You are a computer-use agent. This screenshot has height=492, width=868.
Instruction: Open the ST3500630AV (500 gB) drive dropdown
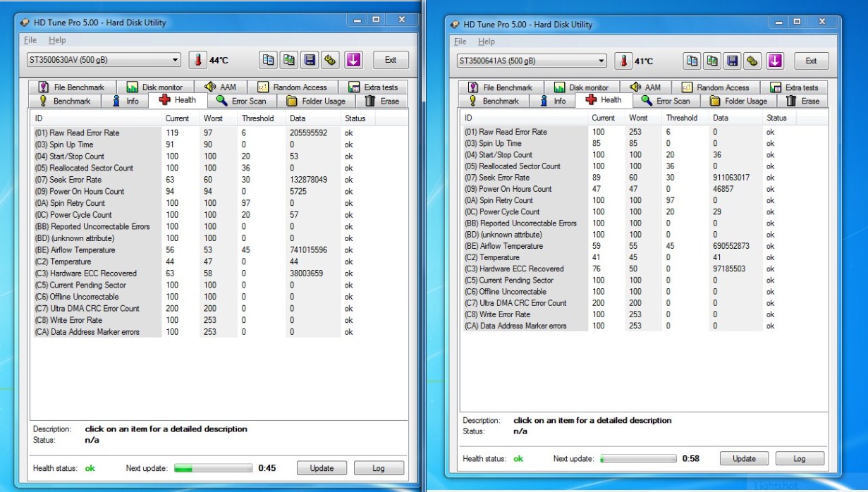[x=104, y=60]
